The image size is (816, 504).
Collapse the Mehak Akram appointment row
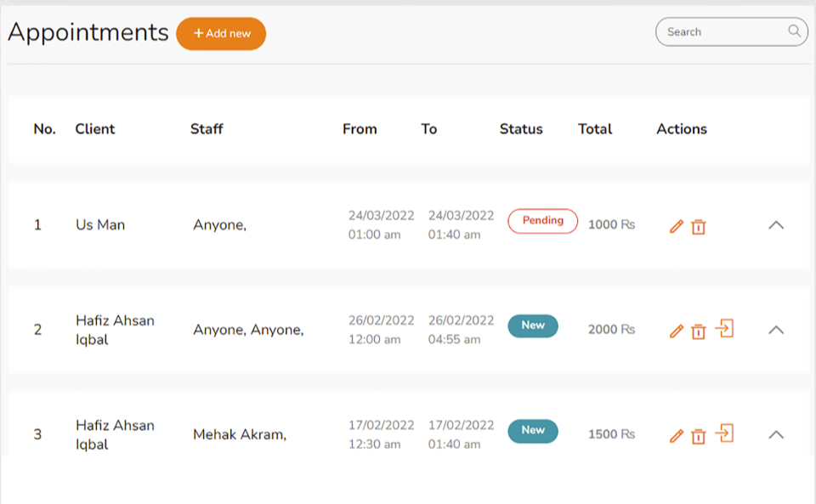pos(775,434)
